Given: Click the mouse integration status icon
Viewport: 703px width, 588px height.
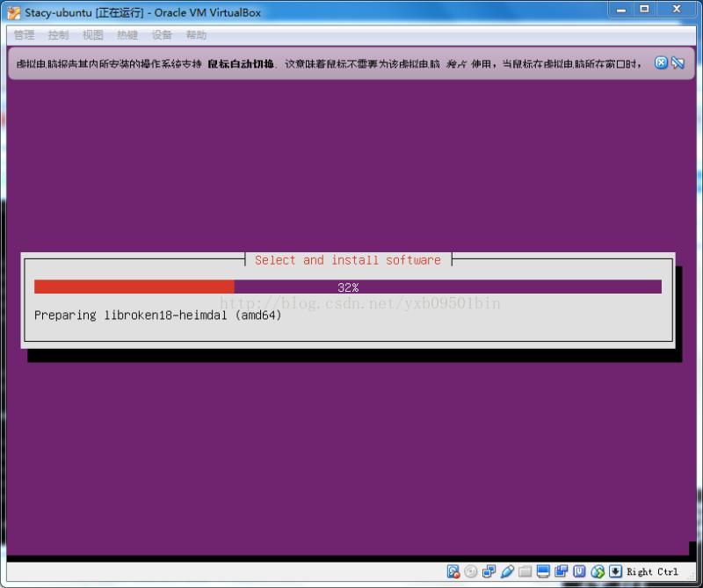Looking at the screenshot, I should [598, 571].
